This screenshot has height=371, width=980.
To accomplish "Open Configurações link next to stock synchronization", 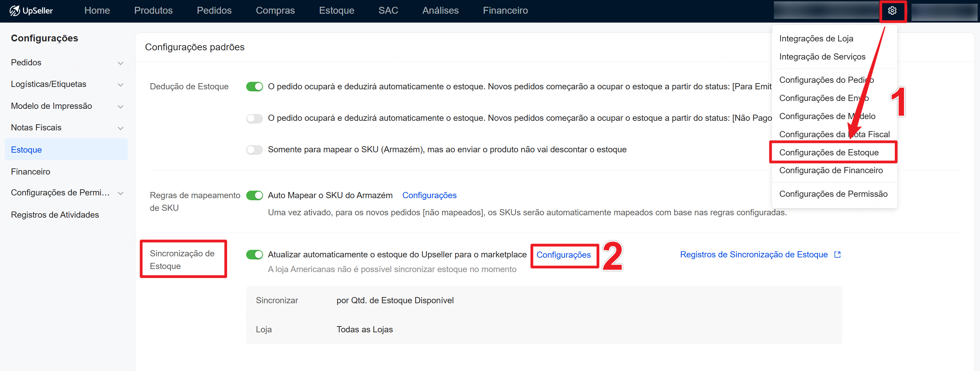I will pyautogui.click(x=563, y=255).
